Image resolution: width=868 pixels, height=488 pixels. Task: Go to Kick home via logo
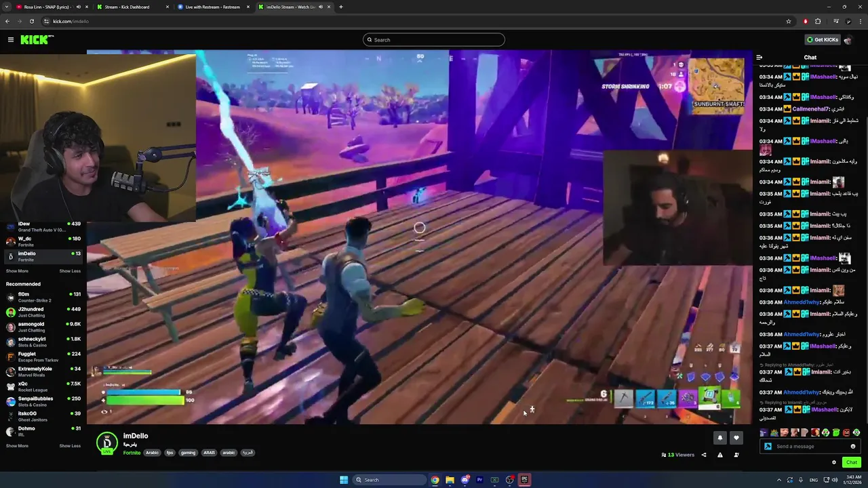click(35, 40)
